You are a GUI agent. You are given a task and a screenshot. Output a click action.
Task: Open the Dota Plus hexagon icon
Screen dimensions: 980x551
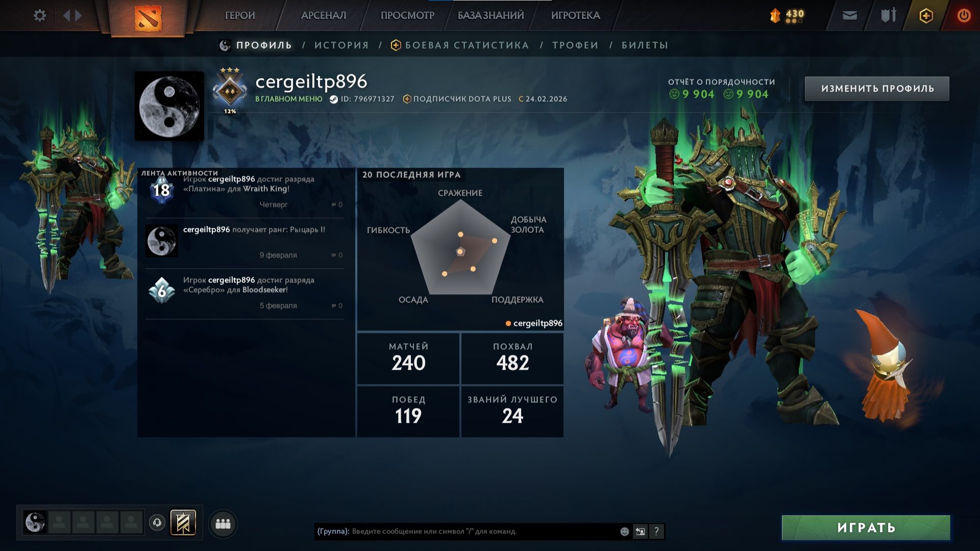(x=926, y=16)
